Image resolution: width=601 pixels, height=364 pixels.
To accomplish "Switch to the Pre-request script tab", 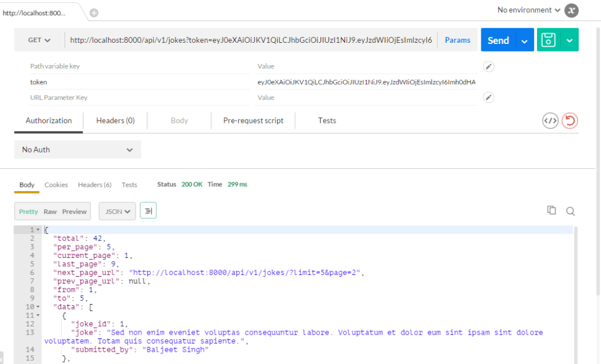I will (253, 121).
